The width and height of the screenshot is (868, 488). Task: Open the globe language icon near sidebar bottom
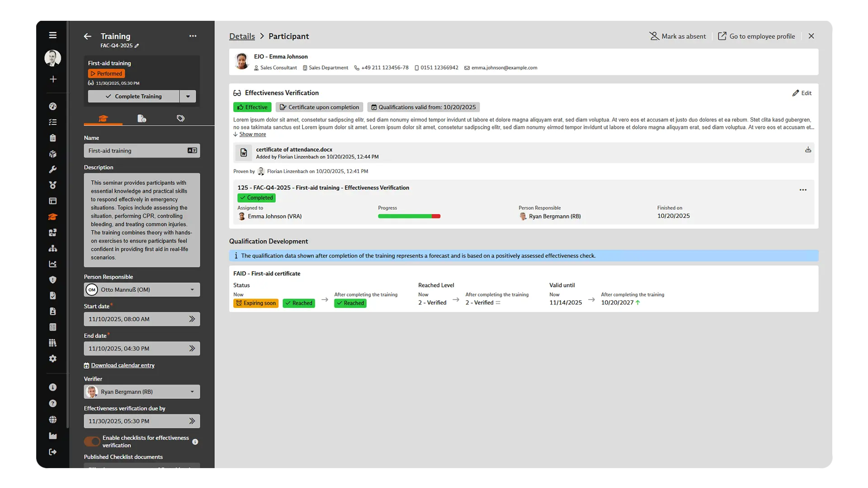[53, 419]
